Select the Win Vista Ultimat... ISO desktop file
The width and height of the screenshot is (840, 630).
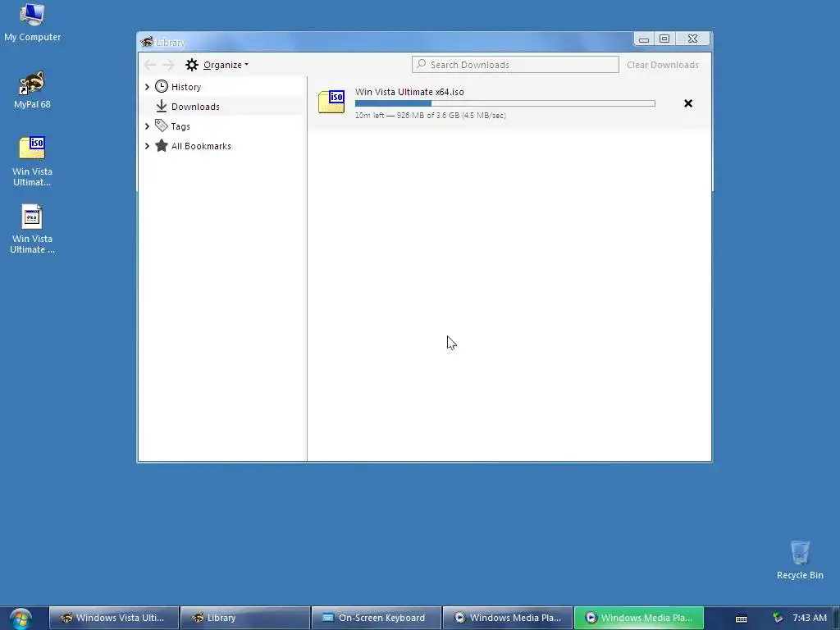(32, 161)
